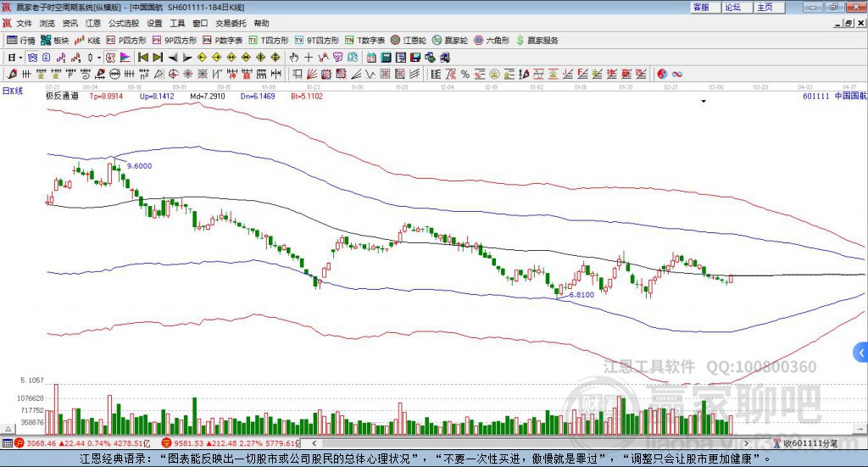Image resolution: width=868 pixels, height=467 pixels.
Task: Click the fan lines drawing tool
Action: click(311, 74)
